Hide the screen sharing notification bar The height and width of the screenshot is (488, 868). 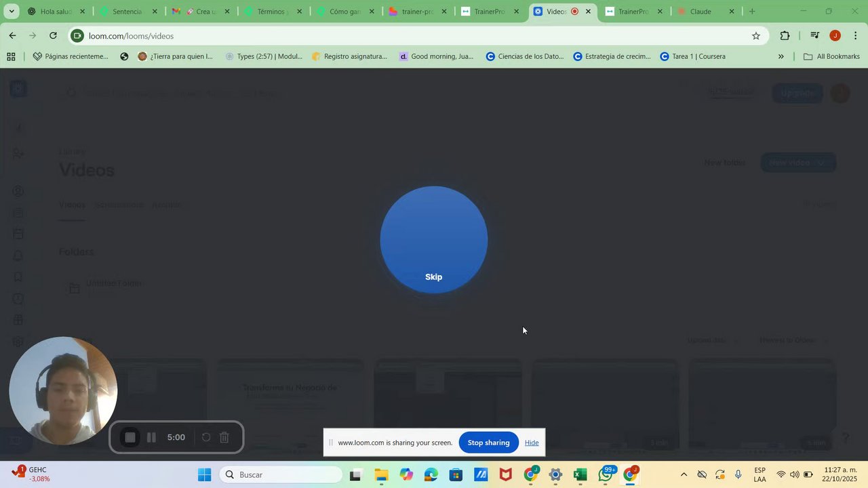pos(532,443)
